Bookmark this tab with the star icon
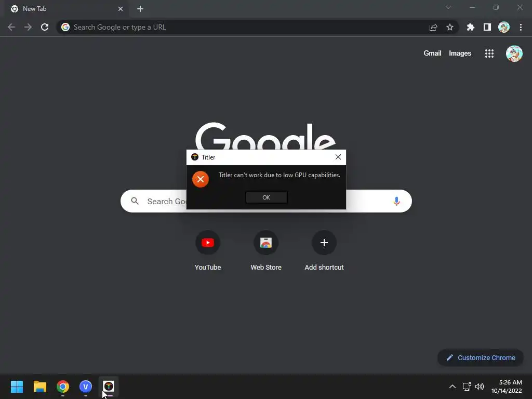This screenshot has width=532, height=399. pyautogui.click(x=449, y=27)
